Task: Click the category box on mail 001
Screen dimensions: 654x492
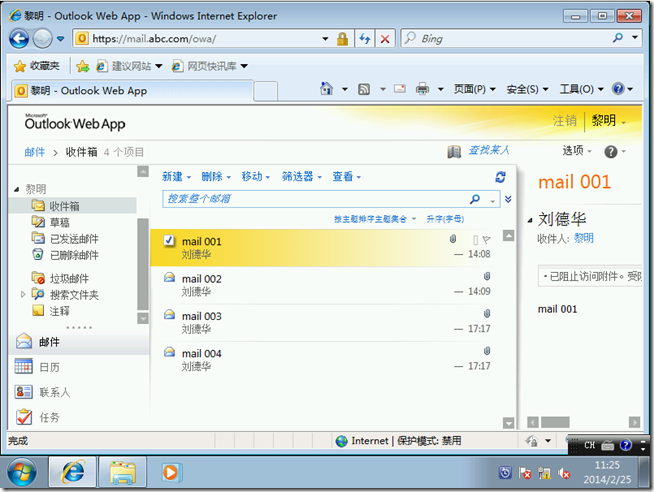Action: click(475, 240)
